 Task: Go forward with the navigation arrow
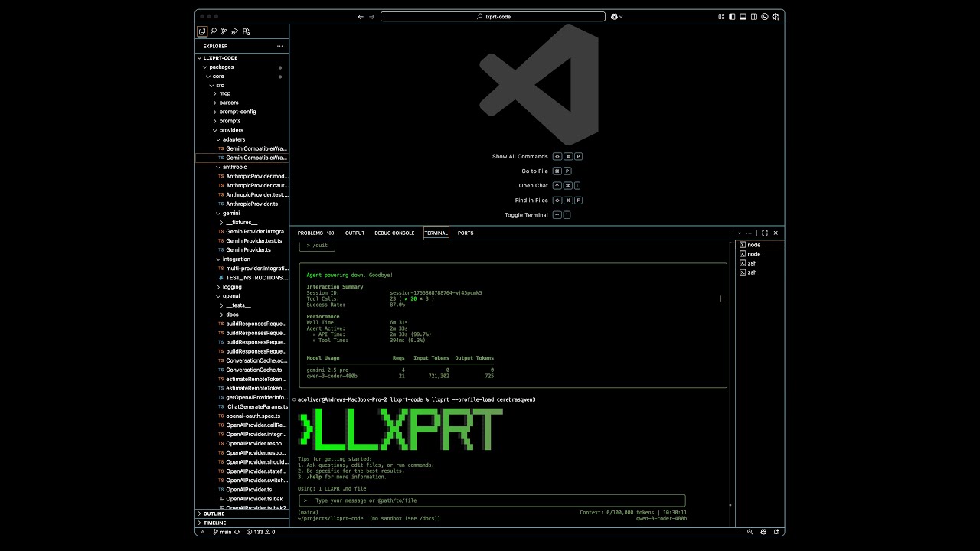372,16
